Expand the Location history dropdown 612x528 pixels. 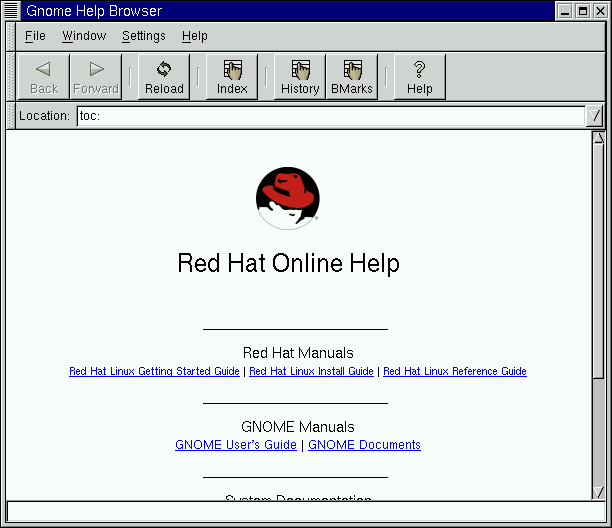(596, 116)
